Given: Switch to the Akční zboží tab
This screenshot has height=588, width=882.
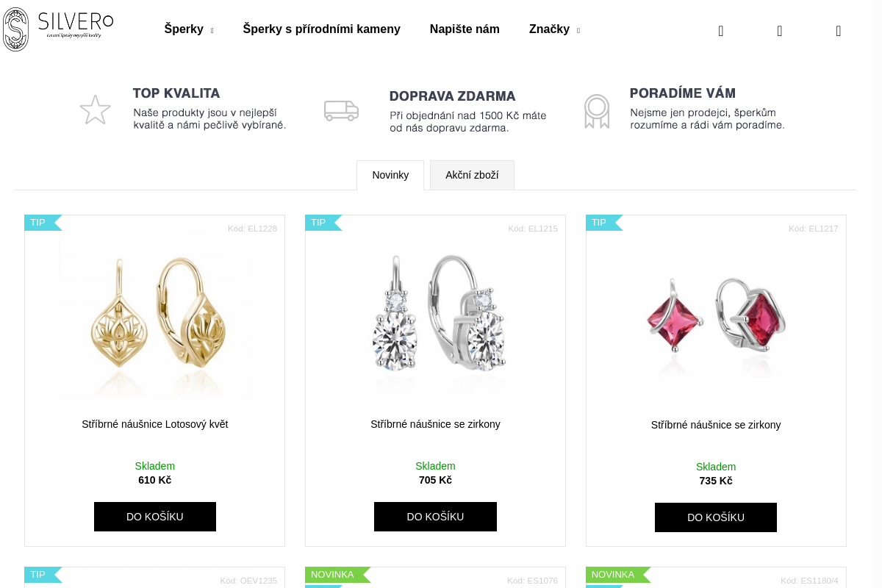Looking at the screenshot, I should coord(472,175).
